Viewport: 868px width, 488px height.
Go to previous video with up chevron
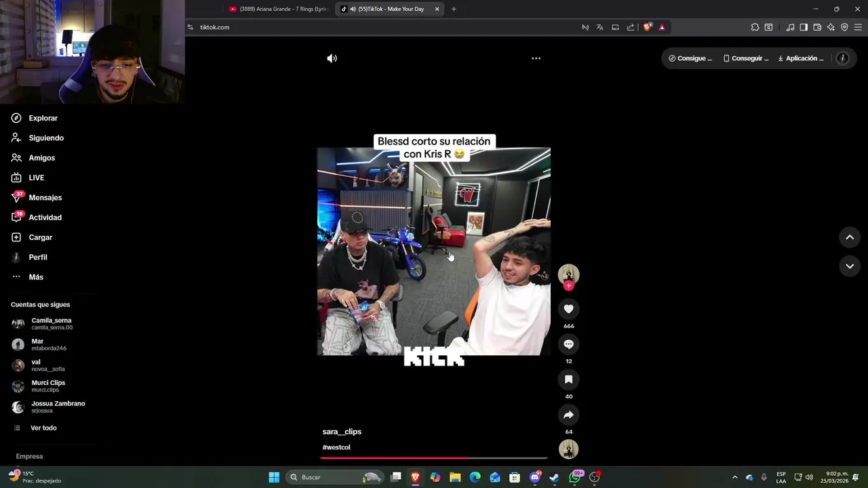(850, 237)
